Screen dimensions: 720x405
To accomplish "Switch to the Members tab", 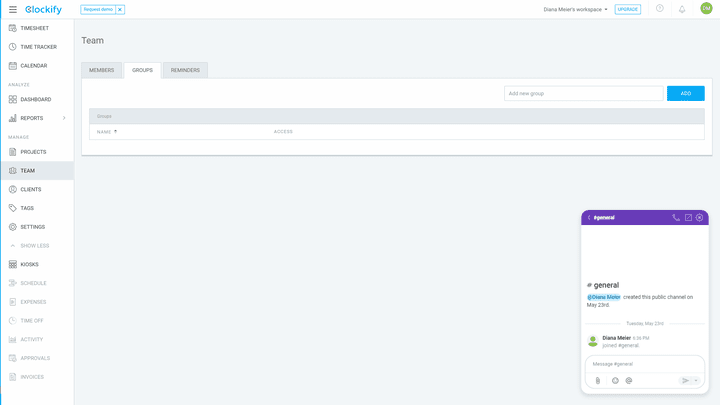I will pos(101,70).
